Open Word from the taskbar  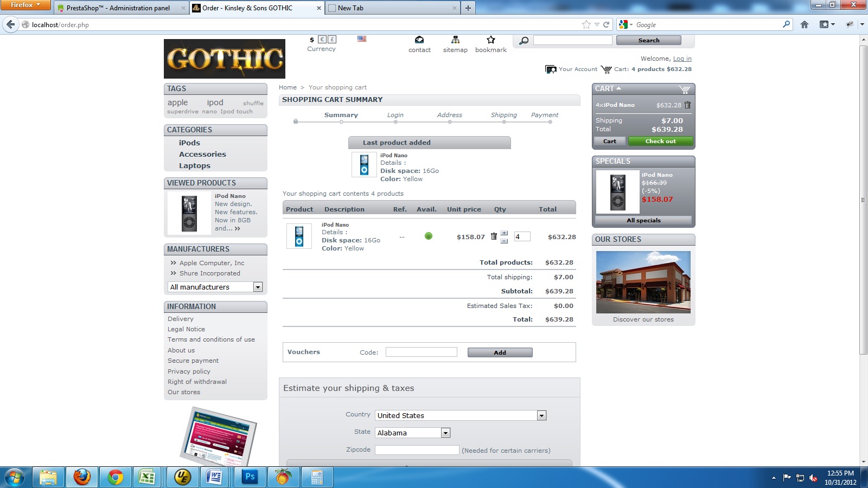tap(215, 477)
